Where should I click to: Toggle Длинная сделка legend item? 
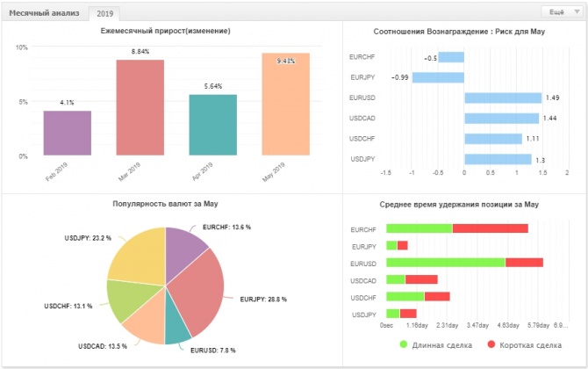[x=436, y=345]
